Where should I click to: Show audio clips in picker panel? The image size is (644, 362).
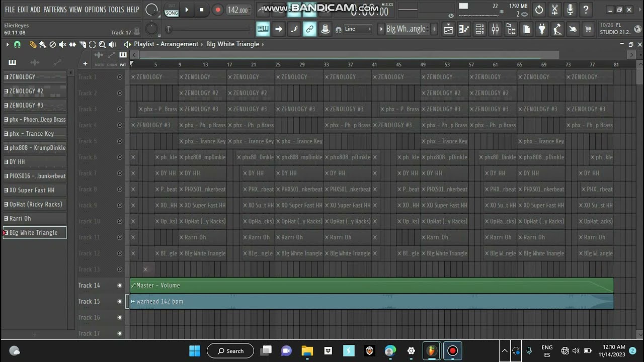tap(35, 62)
